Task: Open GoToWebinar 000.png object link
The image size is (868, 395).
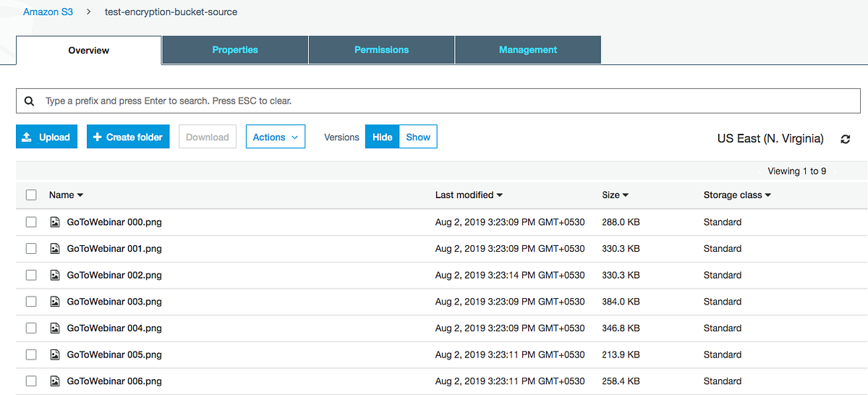Action: [114, 222]
